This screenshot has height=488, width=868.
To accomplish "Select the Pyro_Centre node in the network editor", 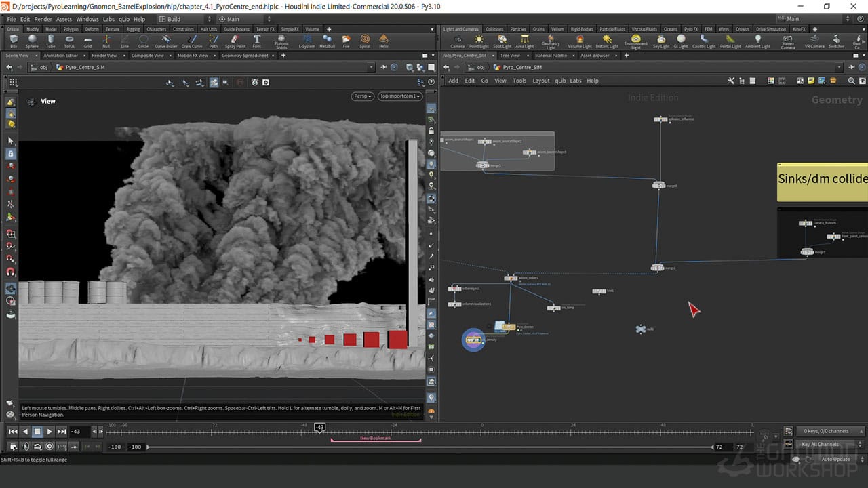I will [509, 327].
